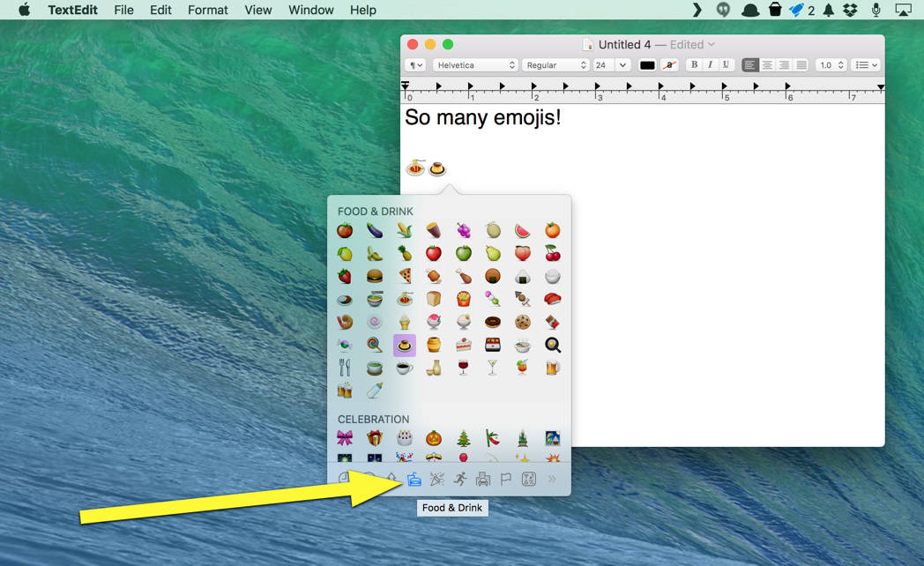
Task: Open the black text color swatch
Action: click(647, 65)
